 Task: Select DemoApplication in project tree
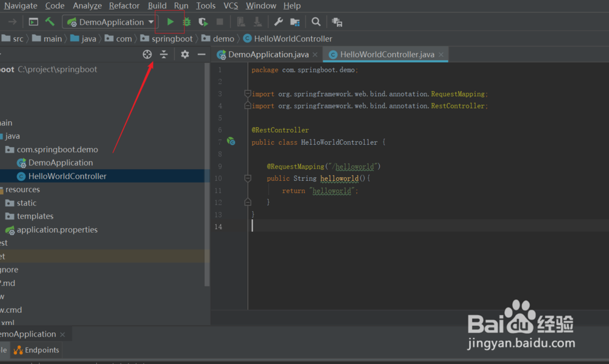coord(60,163)
